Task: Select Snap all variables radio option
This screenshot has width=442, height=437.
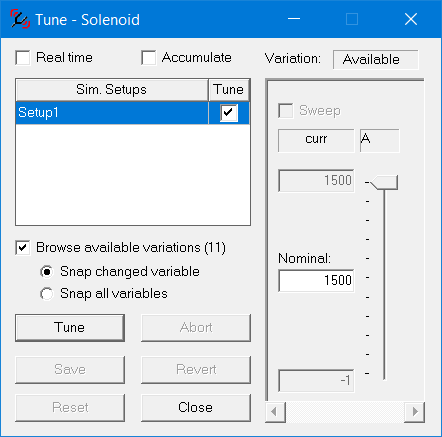Action: (x=47, y=294)
